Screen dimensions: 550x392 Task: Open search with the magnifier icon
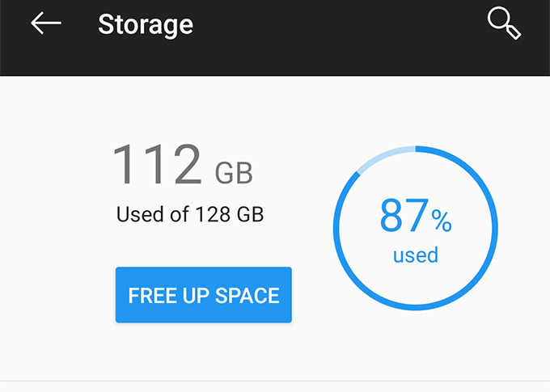[504, 23]
